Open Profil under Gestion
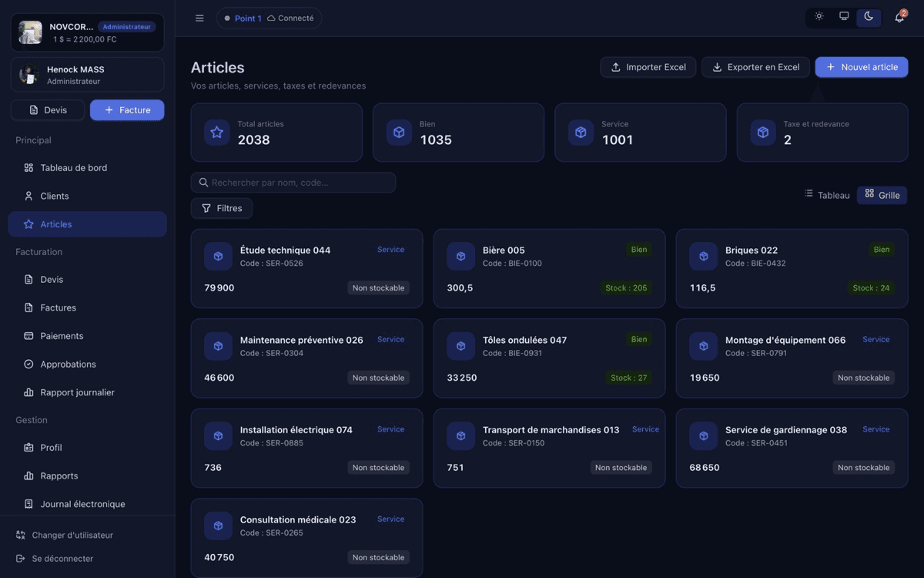The width and height of the screenshot is (924, 578). coord(87,448)
